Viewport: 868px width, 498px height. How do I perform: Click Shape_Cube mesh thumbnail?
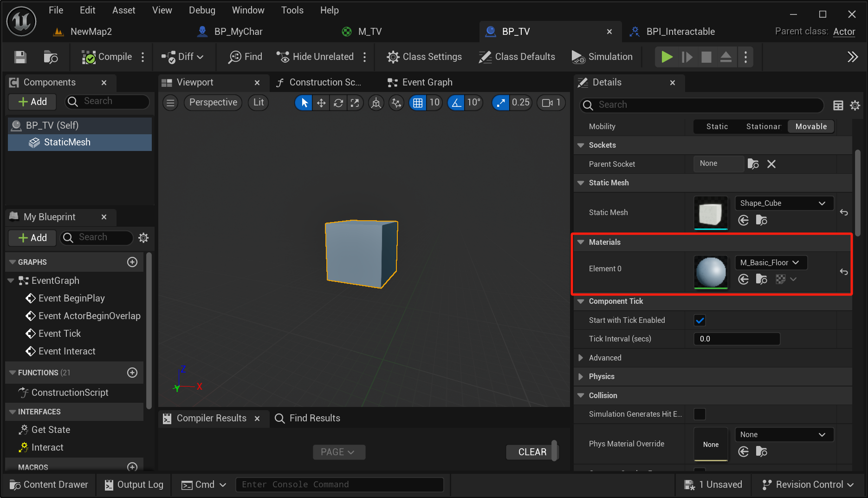[711, 213]
